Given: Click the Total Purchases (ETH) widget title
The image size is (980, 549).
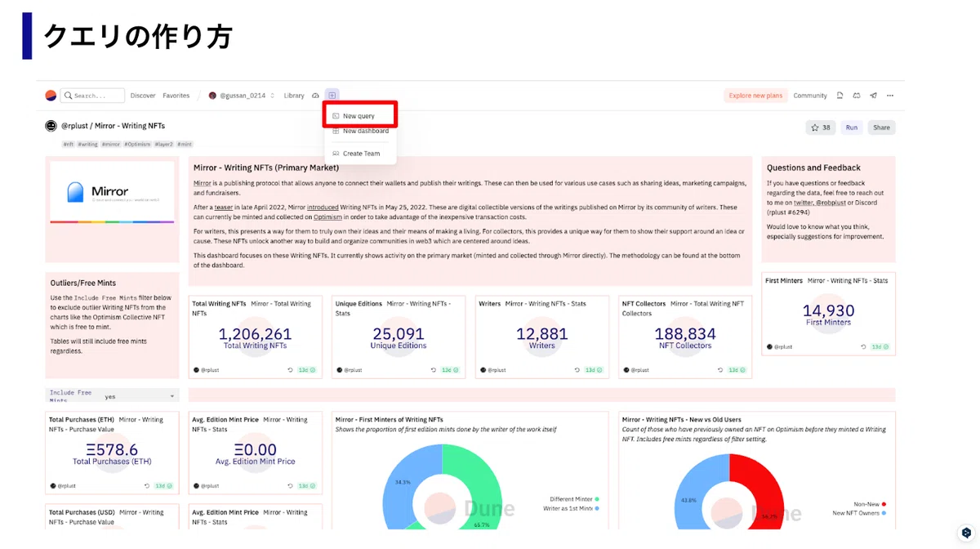Looking at the screenshot, I should pyautogui.click(x=82, y=419).
